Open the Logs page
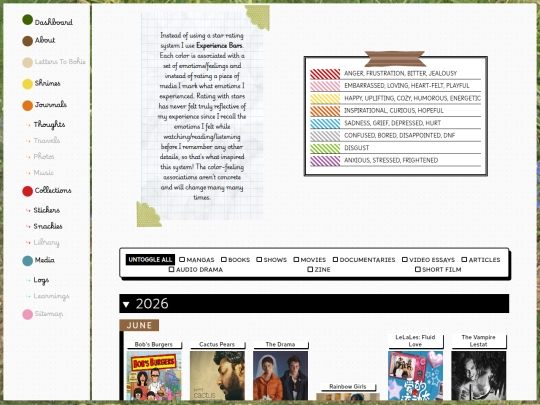 coord(41,280)
